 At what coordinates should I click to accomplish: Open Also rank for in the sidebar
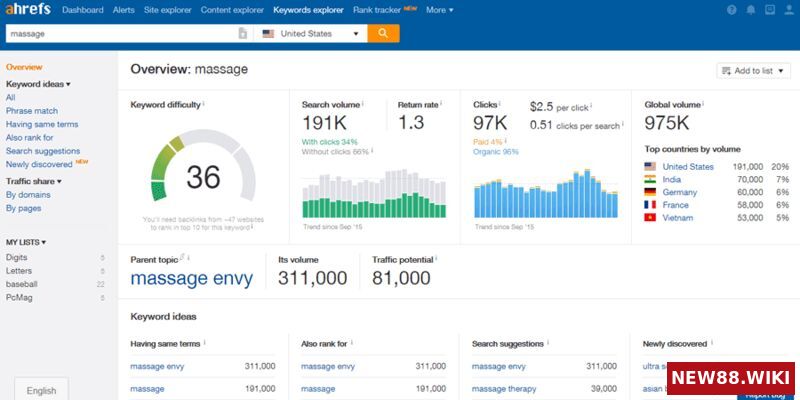[30, 137]
